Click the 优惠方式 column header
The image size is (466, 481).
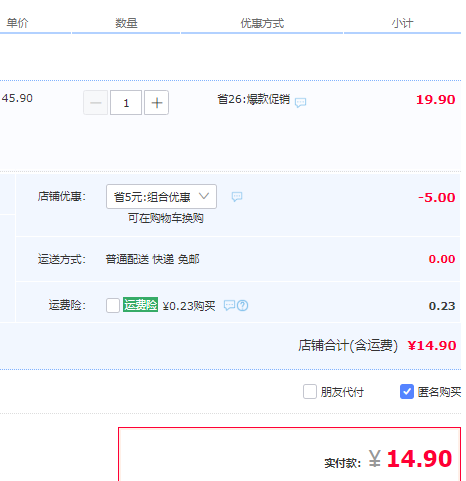tap(262, 23)
